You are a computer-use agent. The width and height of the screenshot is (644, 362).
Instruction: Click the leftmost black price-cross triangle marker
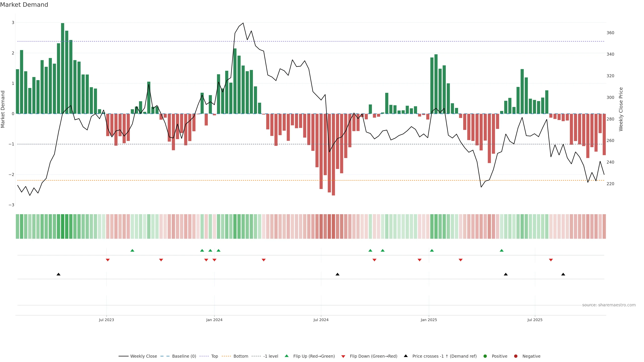59,274
